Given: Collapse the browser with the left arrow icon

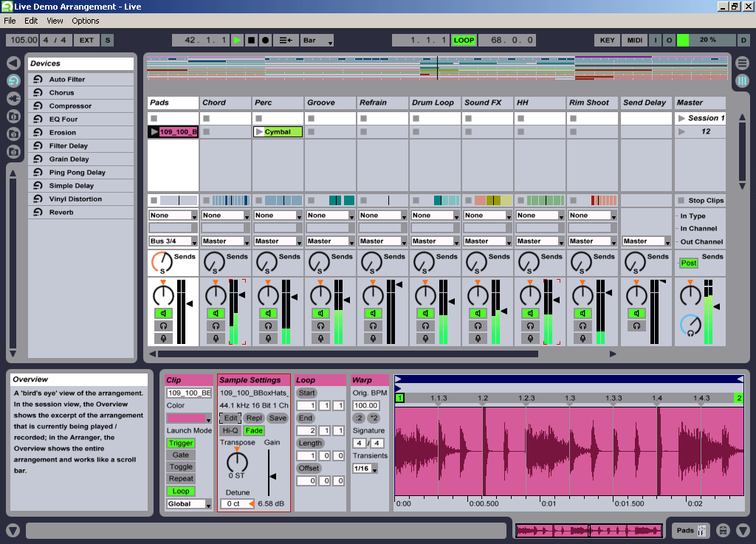Looking at the screenshot, I should (x=13, y=63).
